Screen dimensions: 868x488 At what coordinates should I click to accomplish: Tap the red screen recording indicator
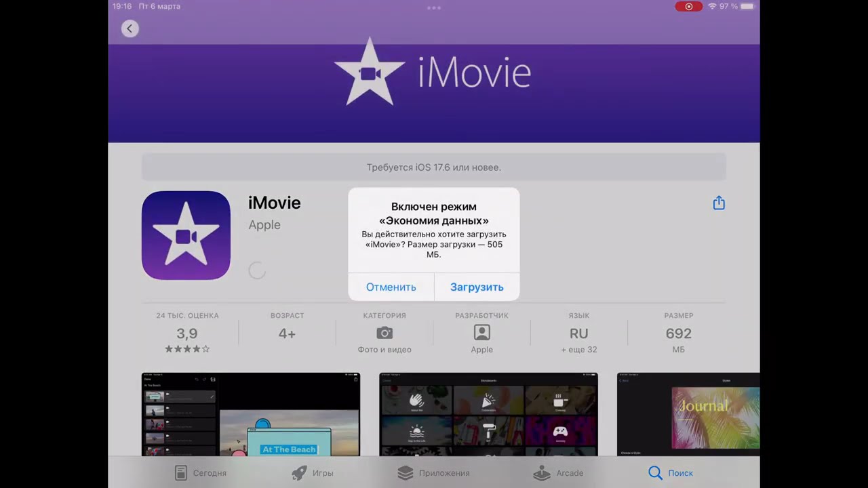689,6
